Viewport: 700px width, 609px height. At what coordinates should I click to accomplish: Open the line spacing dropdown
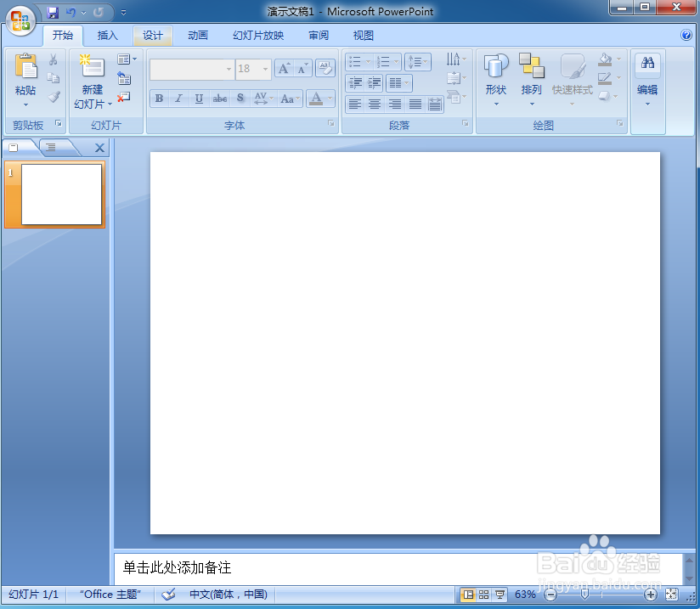418,62
